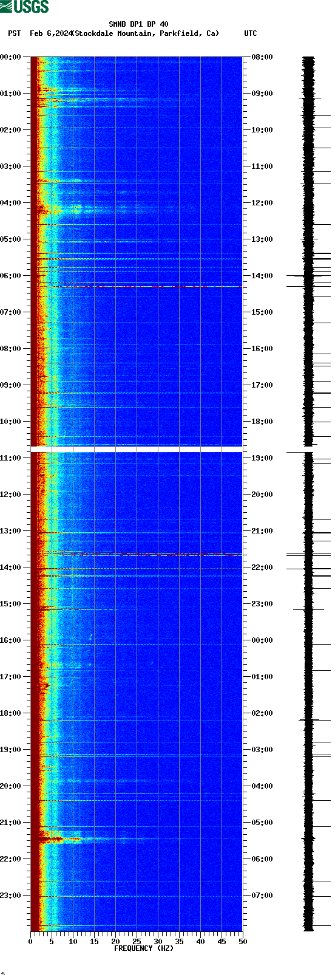The image size is (335, 980).
Task: Click the UTC axis label 06:00
Action: click(x=262, y=859)
